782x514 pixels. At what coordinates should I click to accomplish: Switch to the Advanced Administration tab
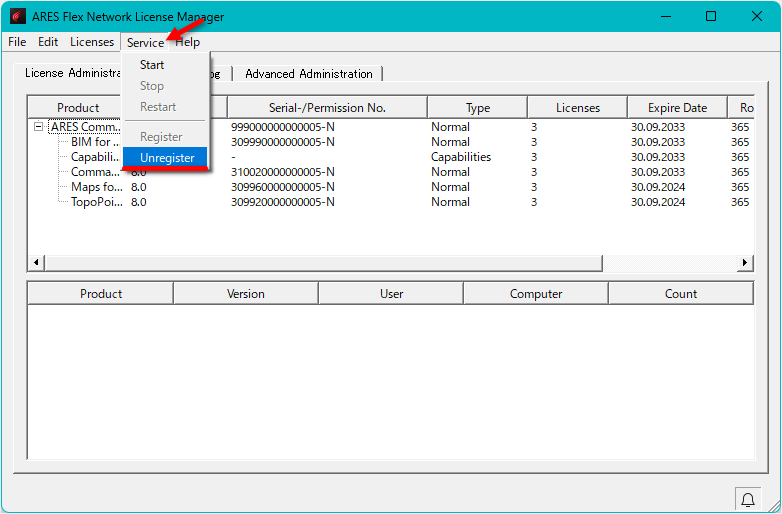[x=309, y=74]
